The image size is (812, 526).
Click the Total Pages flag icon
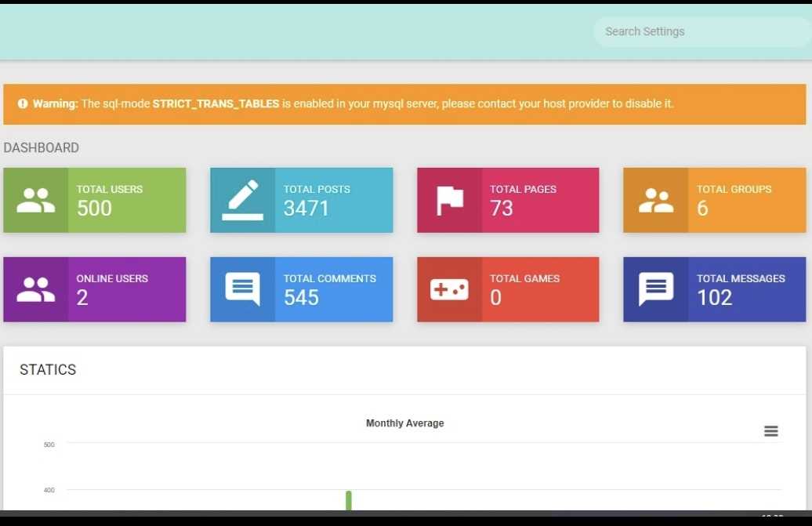tap(449, 201)
